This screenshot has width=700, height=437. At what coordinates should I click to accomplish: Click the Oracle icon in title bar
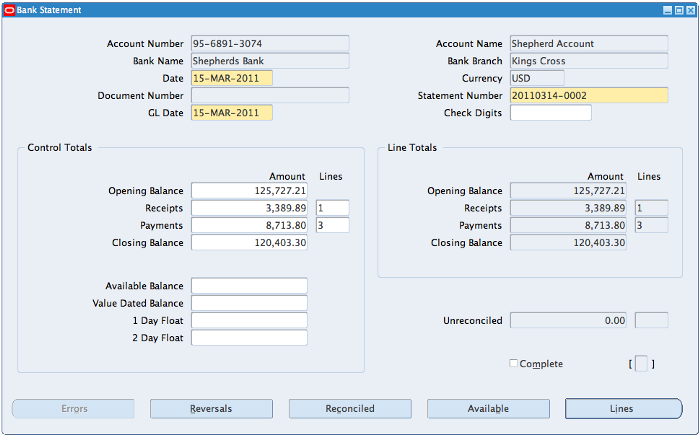(x=9, y=10)
